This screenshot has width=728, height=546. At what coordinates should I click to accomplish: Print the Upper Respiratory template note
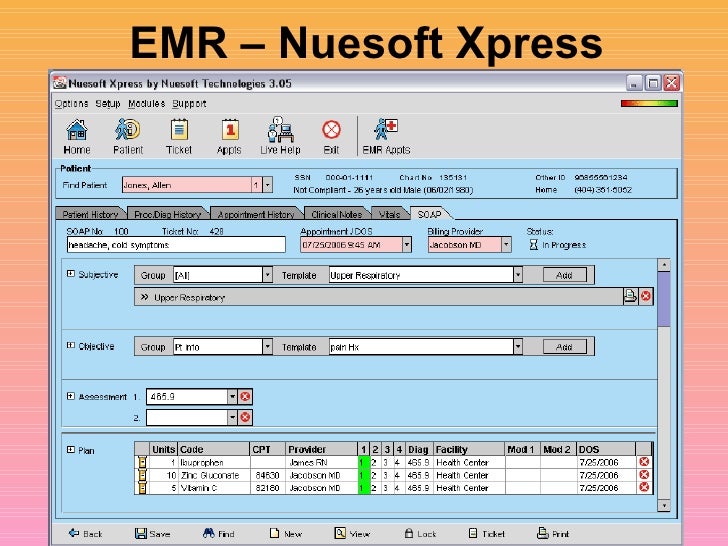coord(630,296)
